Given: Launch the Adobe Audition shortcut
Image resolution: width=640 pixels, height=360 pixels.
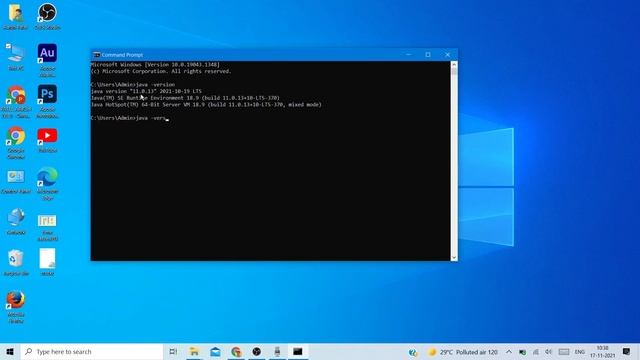Looking at the screenshot, I should (x=47, y=60).
